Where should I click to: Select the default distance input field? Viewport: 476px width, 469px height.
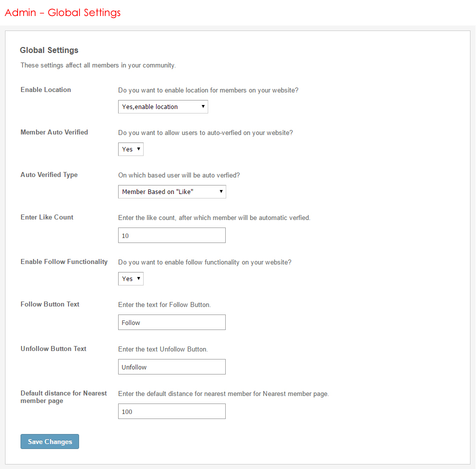[172, 411]
